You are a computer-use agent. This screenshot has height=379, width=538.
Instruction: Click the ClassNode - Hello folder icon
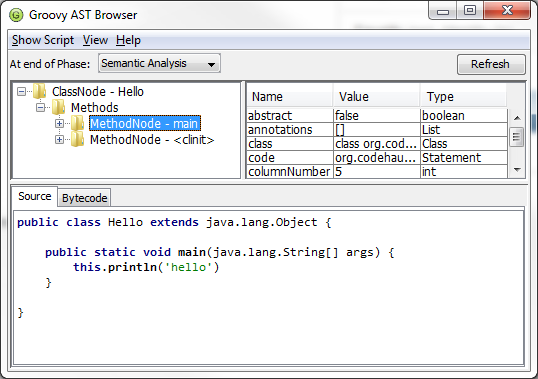pyautogui.click(x=39, y=92)
